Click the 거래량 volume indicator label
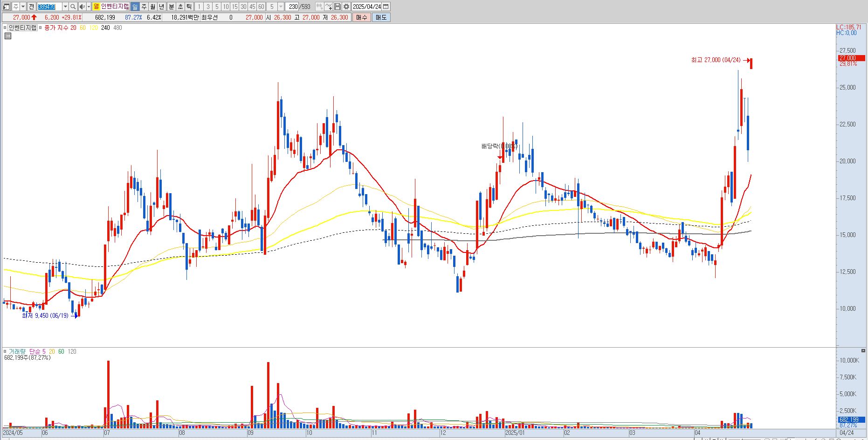The height and width of the screenshot is (440, 868). [x=17, y=351]
